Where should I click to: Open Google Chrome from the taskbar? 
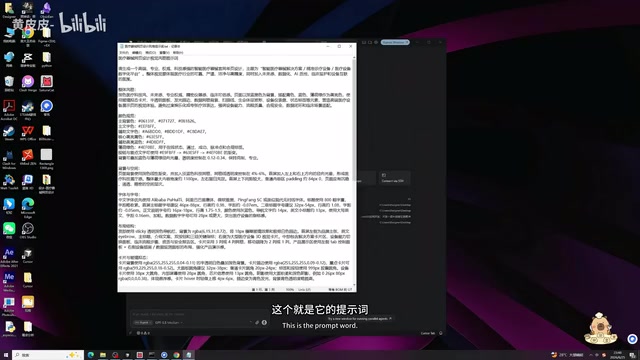[x=176, y=355]
